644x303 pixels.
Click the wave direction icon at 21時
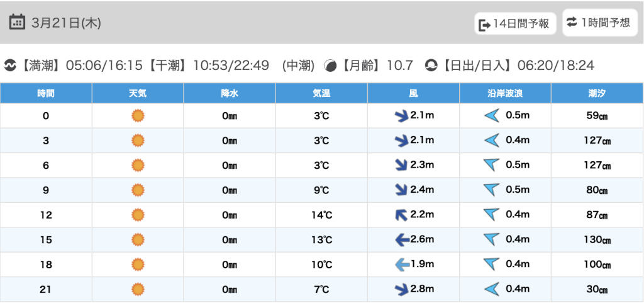(x=491, y=290)
